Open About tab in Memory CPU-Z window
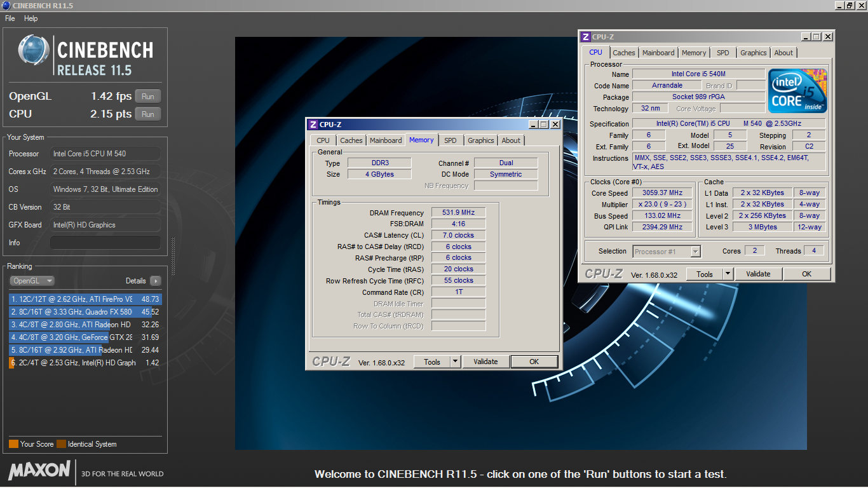 (x=511, y=140)
